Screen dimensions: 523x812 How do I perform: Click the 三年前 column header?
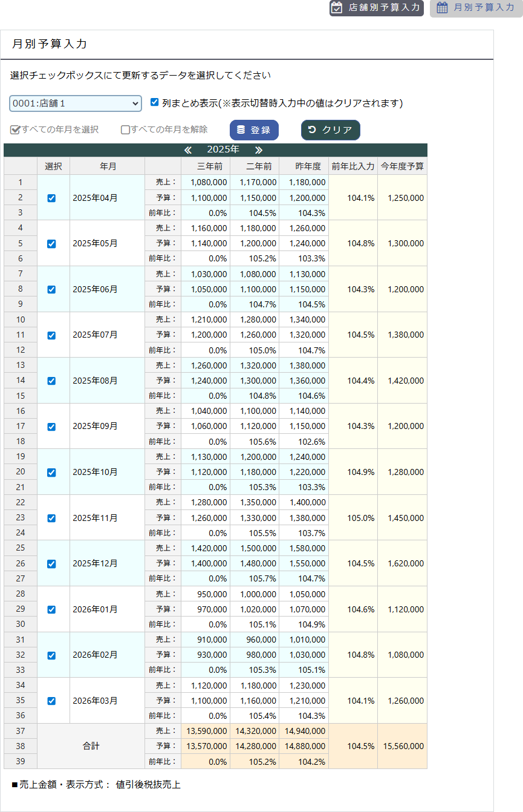(206, 166)
